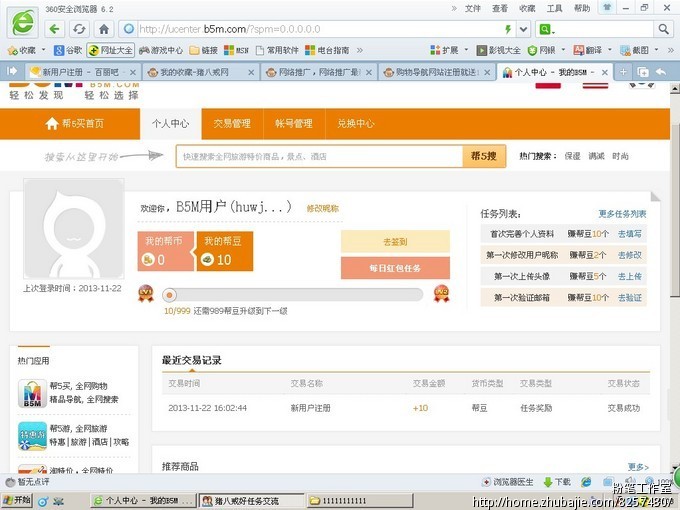Open the 网银 toolbar item
The height and width of the screenshot is (510, 680).
pos(541,50)
